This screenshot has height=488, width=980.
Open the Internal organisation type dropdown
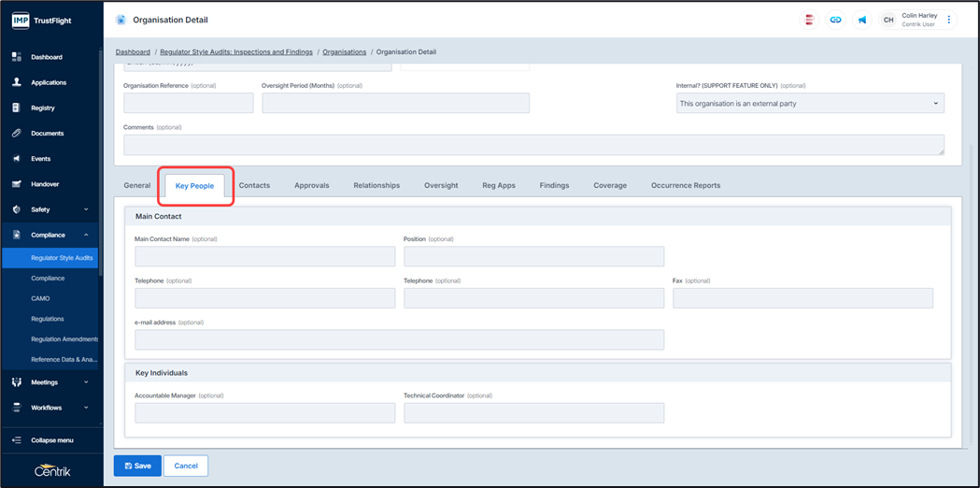(809, 104)
